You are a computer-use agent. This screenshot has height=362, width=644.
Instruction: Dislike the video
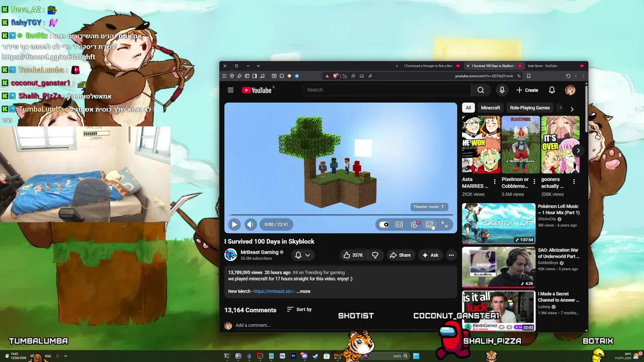point(375,255)
